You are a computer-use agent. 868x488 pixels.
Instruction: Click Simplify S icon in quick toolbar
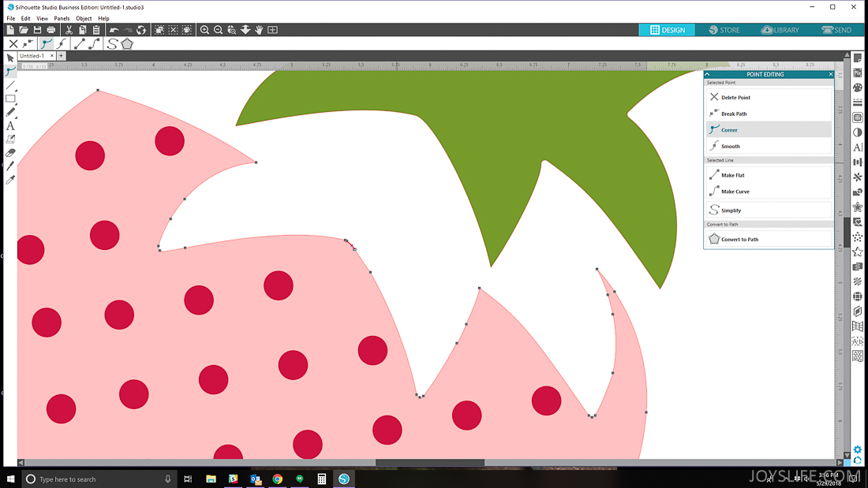tap(112, 43)
